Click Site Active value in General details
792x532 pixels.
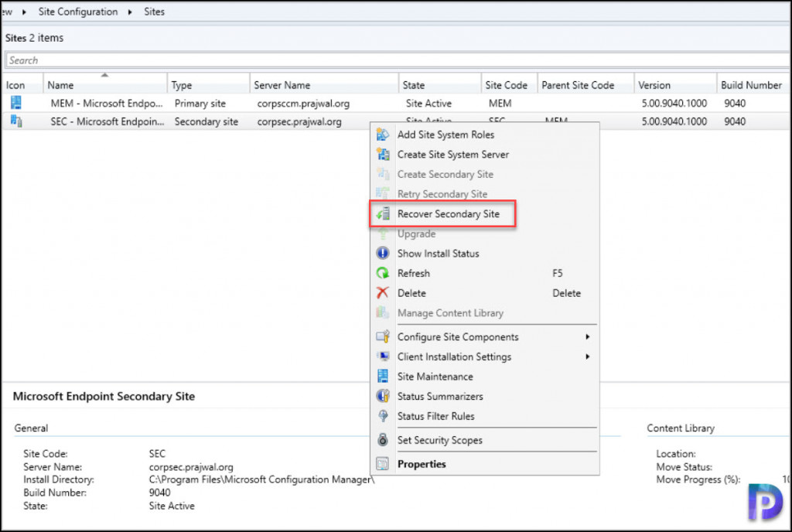pyautogui.click(x=172, y=506)
